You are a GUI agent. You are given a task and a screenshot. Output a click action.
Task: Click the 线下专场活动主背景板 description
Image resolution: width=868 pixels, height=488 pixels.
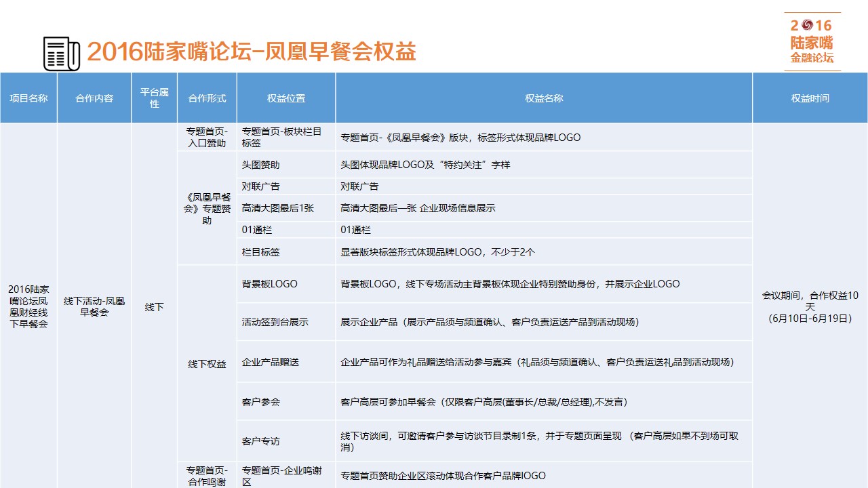tap(544, 284)
